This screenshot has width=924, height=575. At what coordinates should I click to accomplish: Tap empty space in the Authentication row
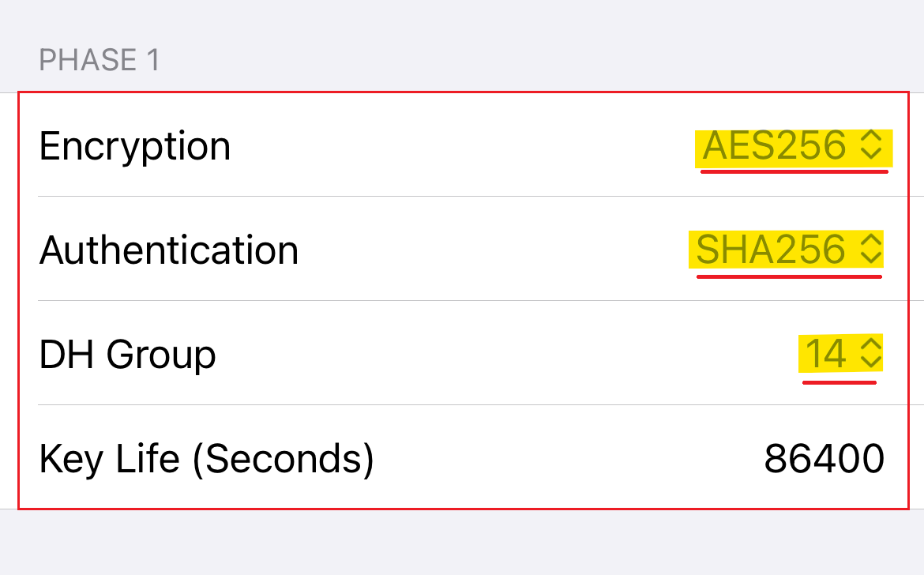coord(490,250)
